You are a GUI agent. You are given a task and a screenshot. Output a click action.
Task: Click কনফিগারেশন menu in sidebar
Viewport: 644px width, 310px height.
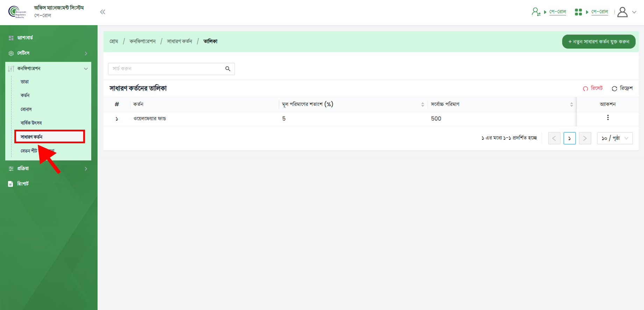point(29,69)
